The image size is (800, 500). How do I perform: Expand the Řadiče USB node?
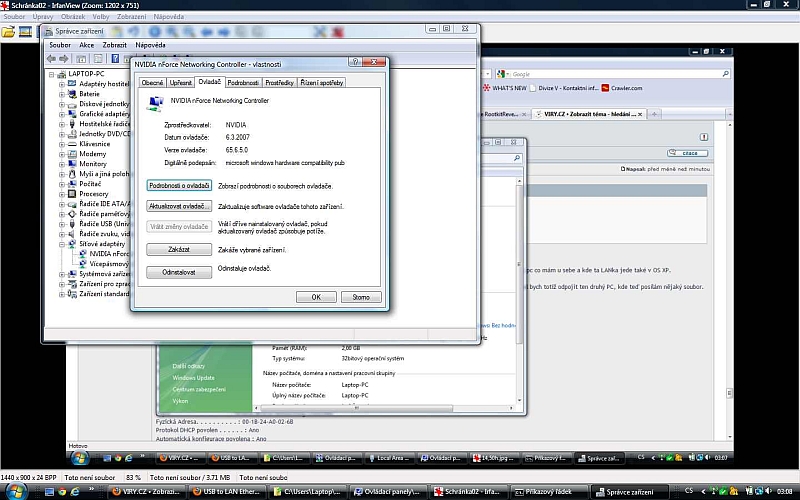click(x=62, y=224)
